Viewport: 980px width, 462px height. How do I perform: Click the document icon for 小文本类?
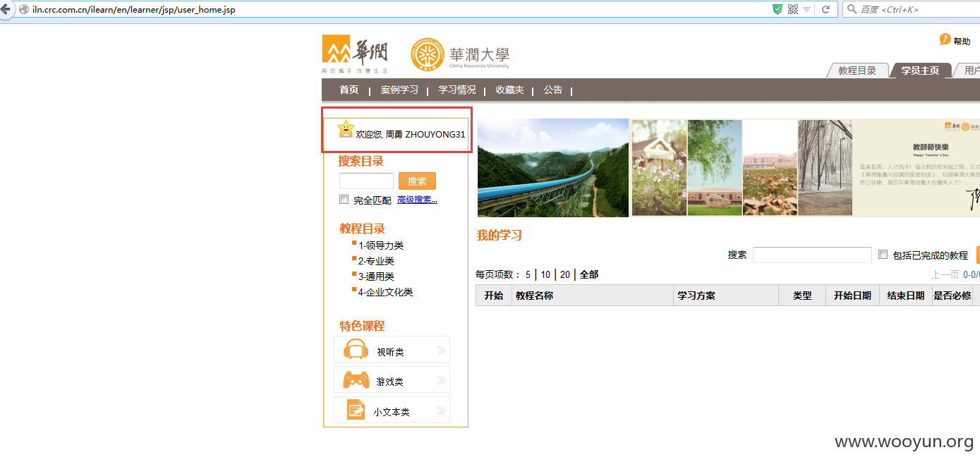tap(356, 410)
